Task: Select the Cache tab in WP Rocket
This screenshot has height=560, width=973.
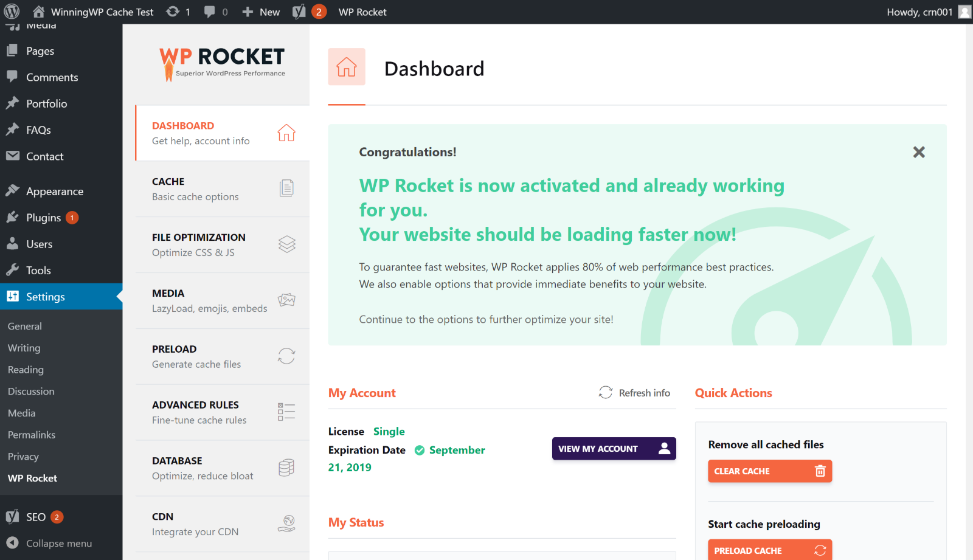Action: [x=223, y=189]
